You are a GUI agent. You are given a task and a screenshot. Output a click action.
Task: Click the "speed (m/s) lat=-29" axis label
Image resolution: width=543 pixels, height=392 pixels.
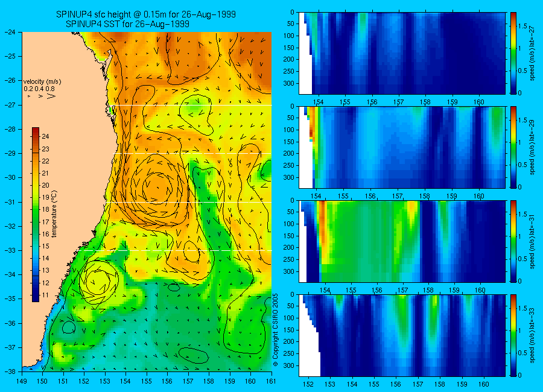pos(533,147)
